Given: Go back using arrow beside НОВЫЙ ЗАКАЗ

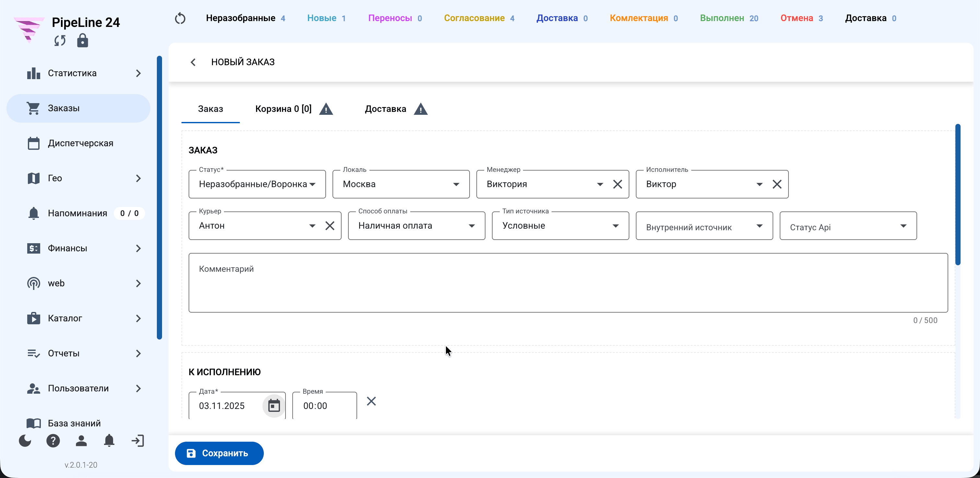Looking at the screenshot, I should (193, 62).
